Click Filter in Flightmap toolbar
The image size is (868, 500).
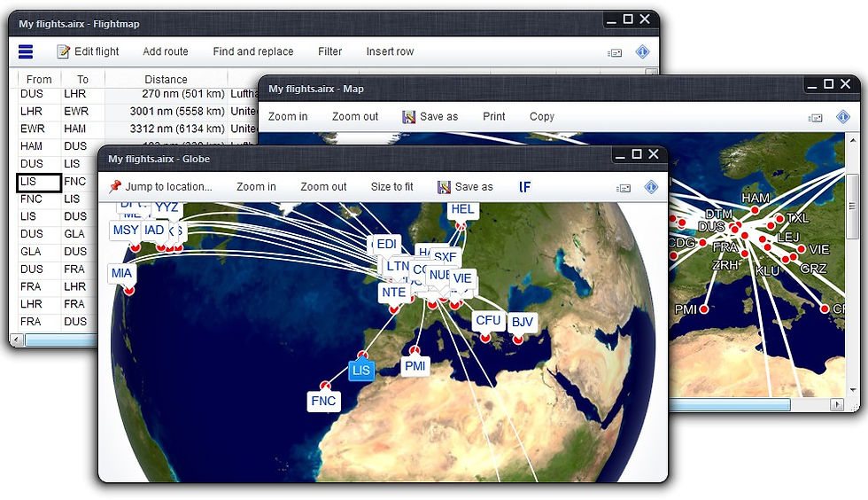pos(329,51)
